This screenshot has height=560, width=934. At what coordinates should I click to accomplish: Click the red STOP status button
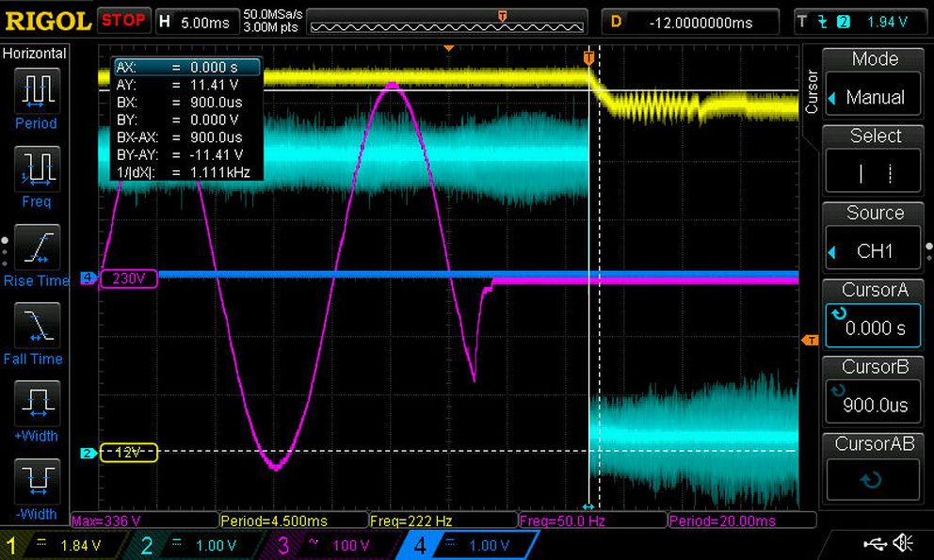coord(123,21)
